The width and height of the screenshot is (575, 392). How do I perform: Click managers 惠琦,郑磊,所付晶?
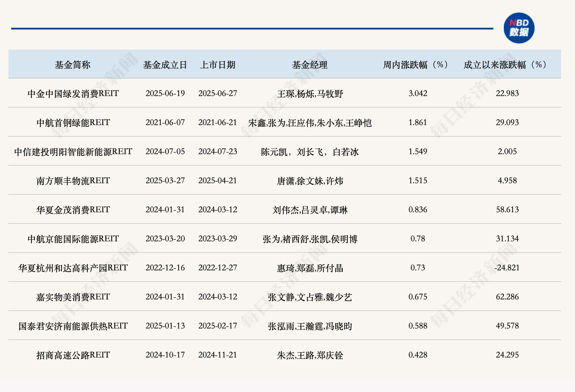pos(310,268)
